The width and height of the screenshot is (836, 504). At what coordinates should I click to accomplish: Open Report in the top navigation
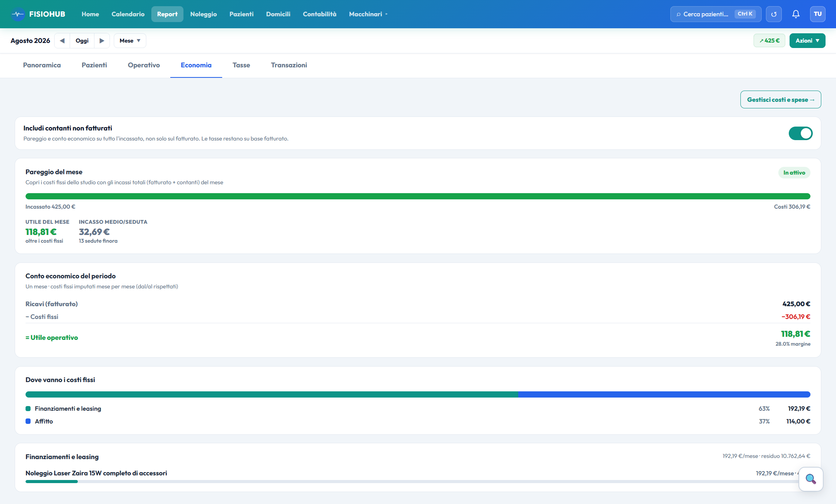click(167, 14)
